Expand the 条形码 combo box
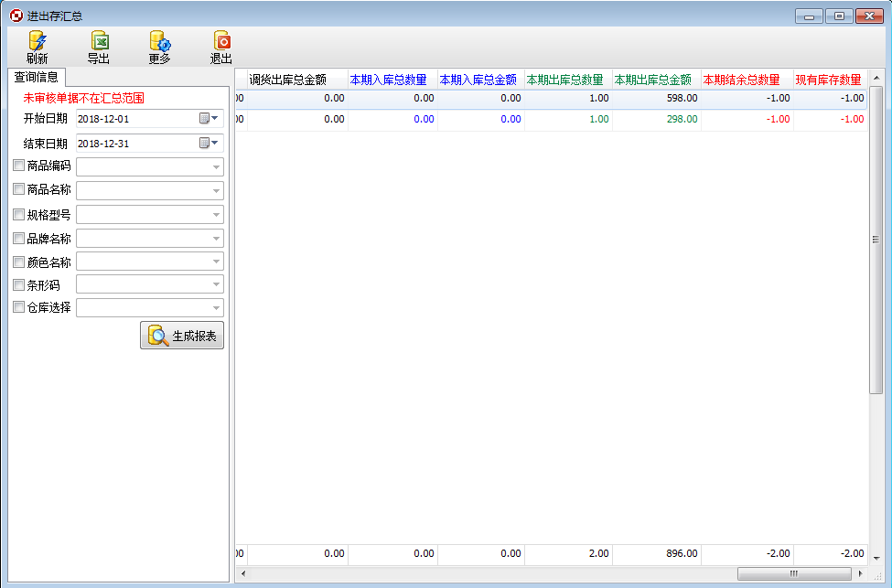The height and width of the screenshot is (588, 892). point(216,284)
